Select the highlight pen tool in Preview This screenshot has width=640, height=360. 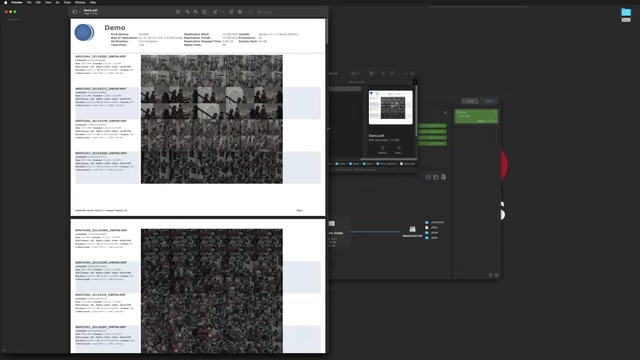(216, 12)
